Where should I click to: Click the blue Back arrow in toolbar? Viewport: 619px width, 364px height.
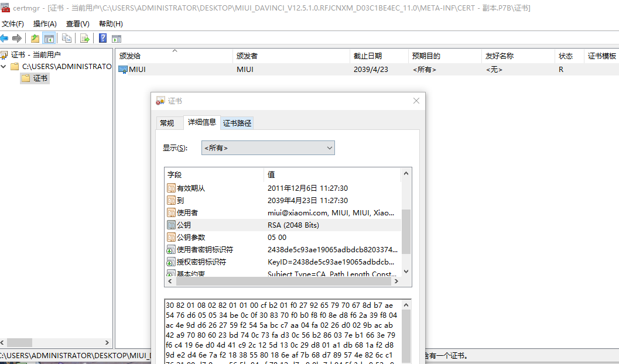pyautogui.click(x=4, y=38)
